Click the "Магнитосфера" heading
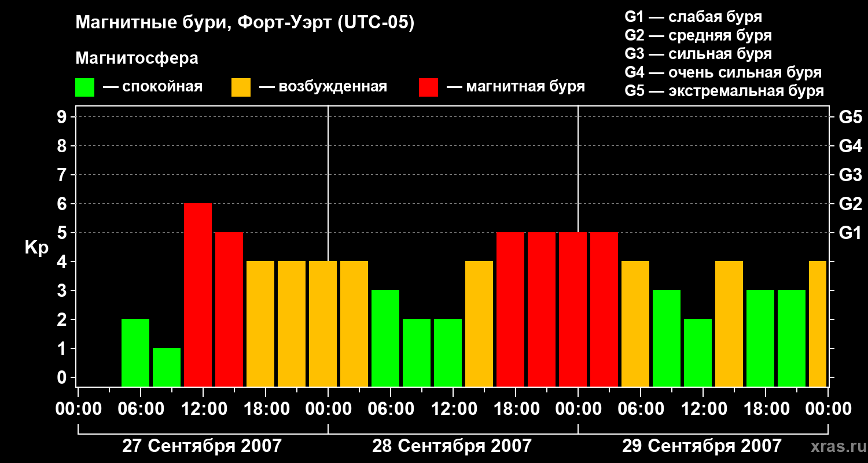This screenshot has height=463, width=868. pyautogui.click(x=137, y=58)
